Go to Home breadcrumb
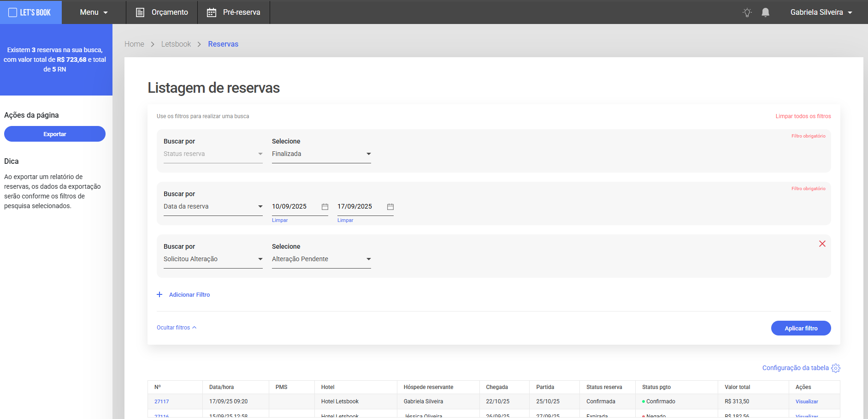Screen dimensions: 868x419 (x=134, y=44)
